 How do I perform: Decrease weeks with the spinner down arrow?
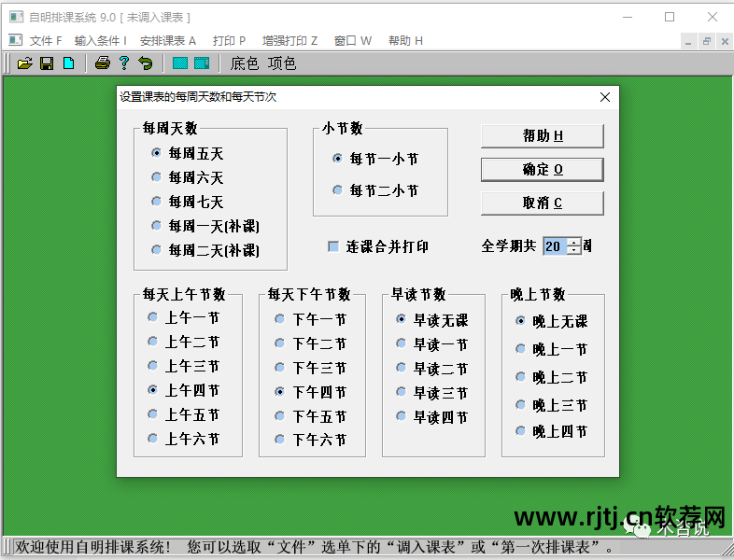(x=574, y=251)
